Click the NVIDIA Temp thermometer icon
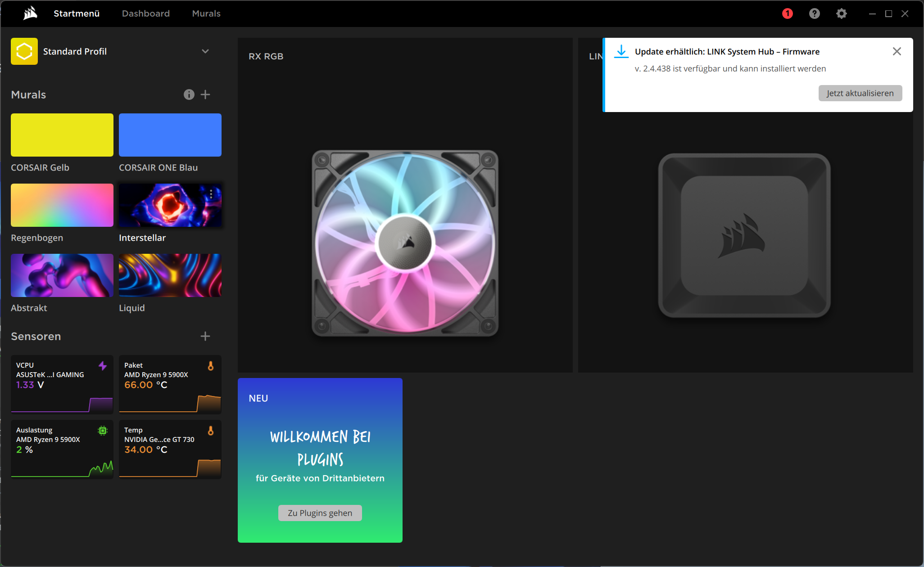924x567 pixels. tap(211, 431)
